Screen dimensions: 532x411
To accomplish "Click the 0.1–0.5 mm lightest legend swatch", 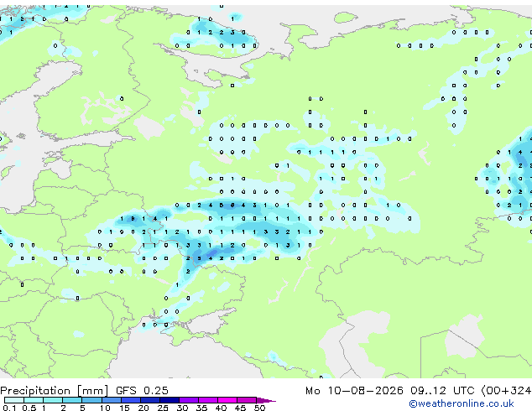I will point(14,400).
